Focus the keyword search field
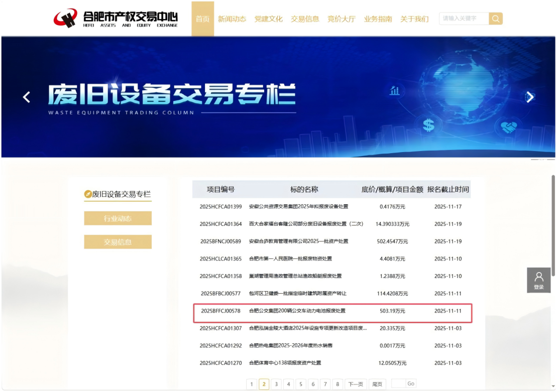Screen dimensions: 557x392 click(x=464, y=19)
